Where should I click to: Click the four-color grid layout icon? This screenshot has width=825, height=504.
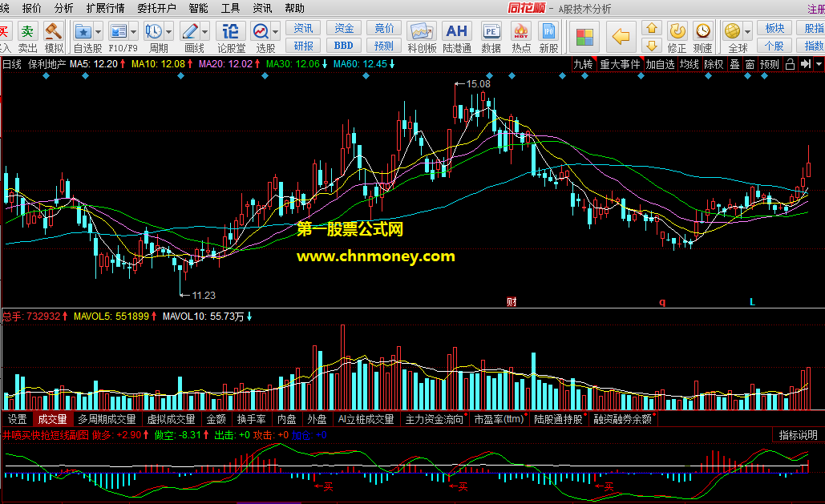tap(584, 38)
